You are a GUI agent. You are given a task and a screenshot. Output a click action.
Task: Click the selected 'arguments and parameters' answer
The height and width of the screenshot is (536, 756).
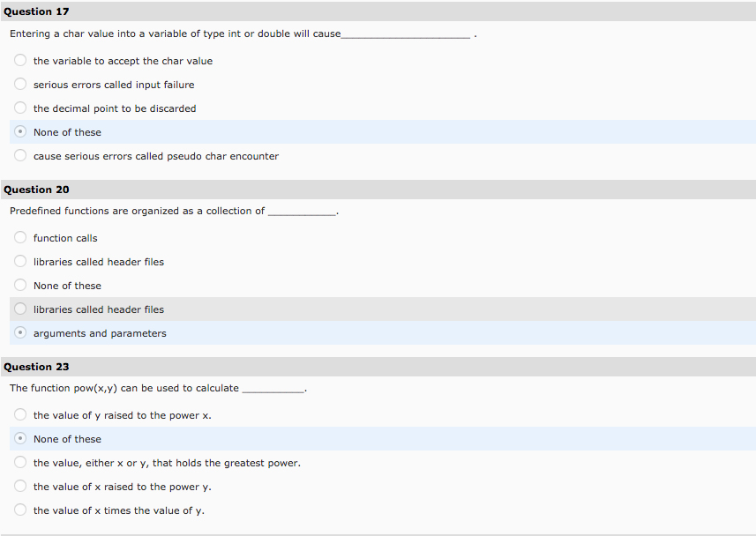(19, 332)
